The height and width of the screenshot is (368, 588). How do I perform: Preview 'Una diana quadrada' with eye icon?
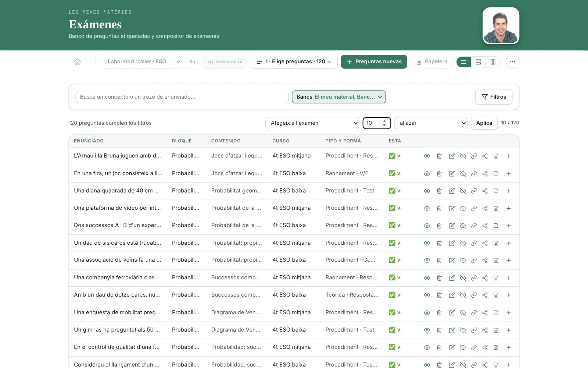tap(427, 191)
